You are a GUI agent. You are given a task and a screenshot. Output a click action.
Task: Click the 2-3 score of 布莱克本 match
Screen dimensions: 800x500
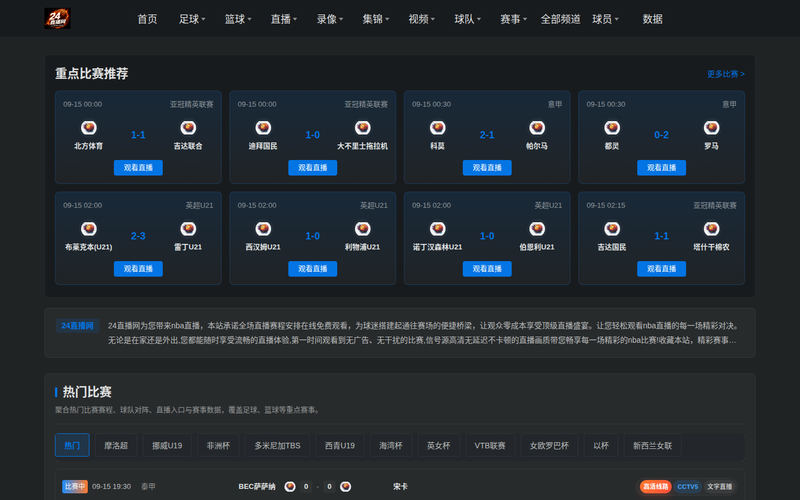138,236
